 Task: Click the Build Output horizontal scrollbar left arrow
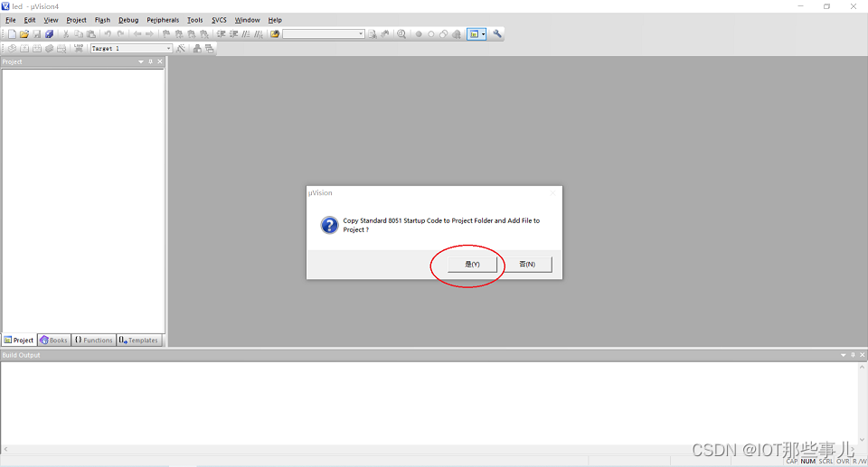[5, 449]
